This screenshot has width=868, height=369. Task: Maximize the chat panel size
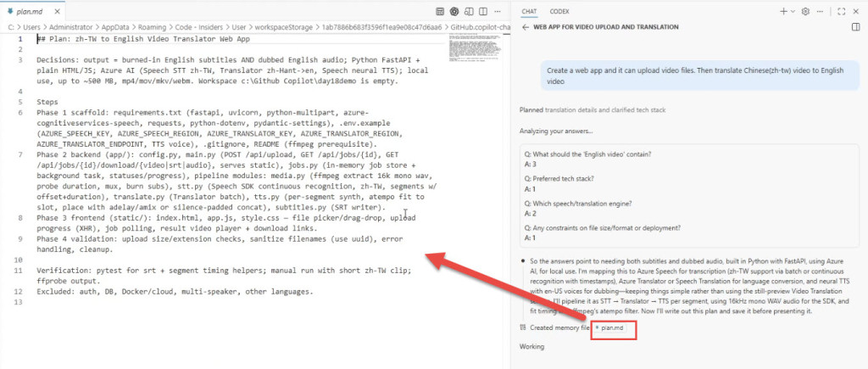[x=842, y=11]
